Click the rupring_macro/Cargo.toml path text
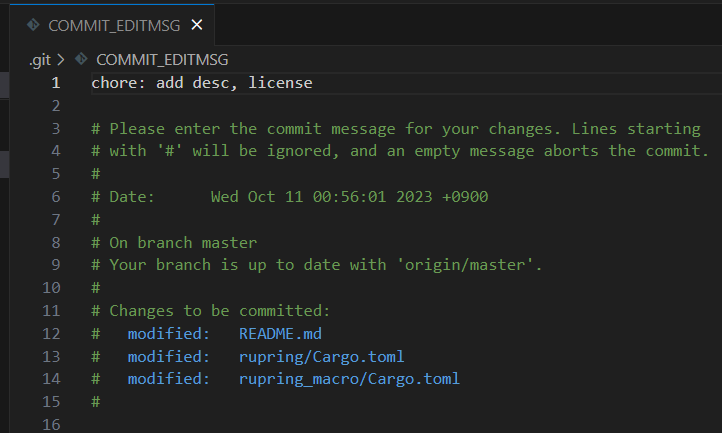 tap(349, 379)
